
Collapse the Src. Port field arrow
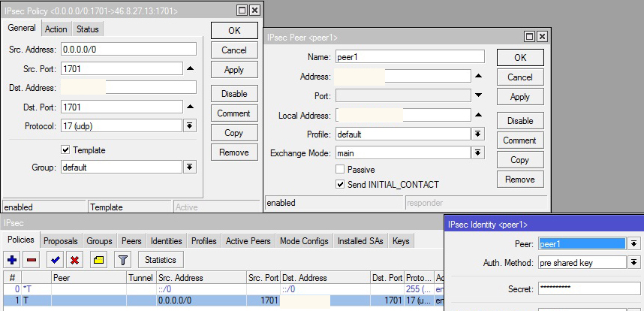click(x=190, y=68)
